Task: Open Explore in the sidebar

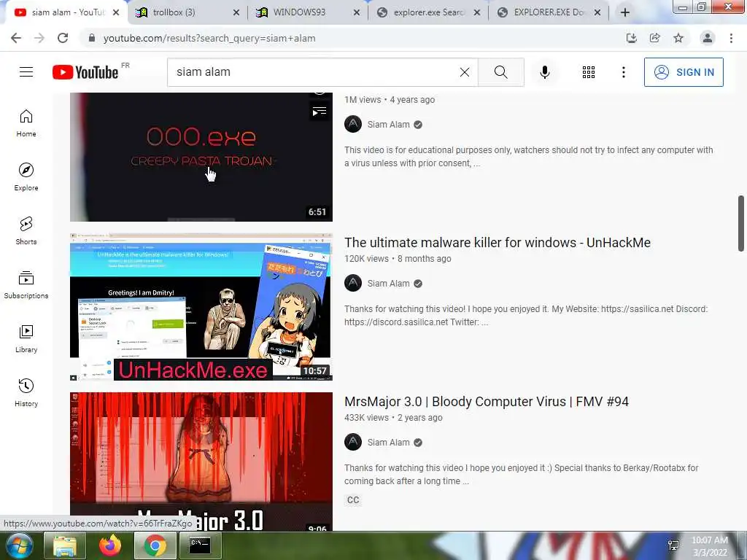Action: point(26,176)
